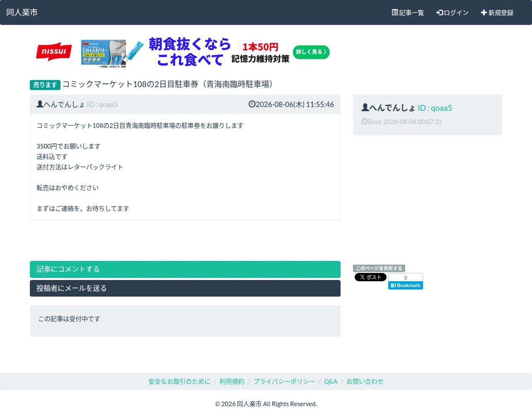Click the 売ります green tag label
532x409 pixels.
(45, 85)
